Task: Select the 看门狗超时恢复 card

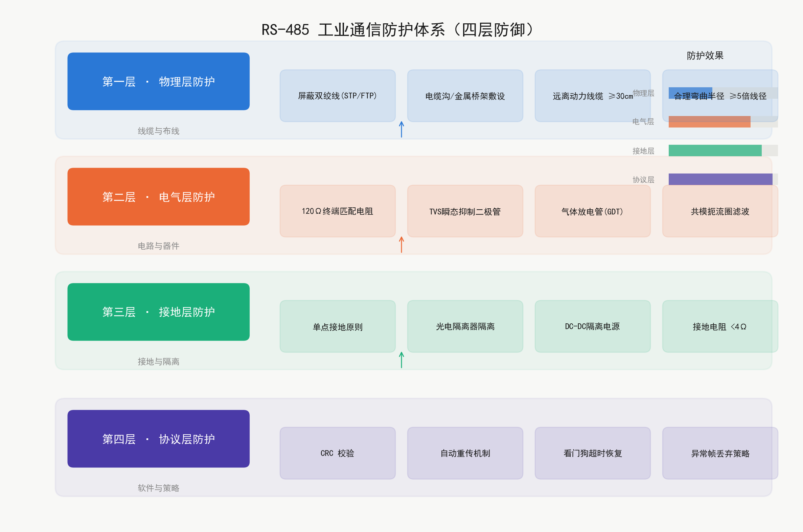Action: coord(593,453)
